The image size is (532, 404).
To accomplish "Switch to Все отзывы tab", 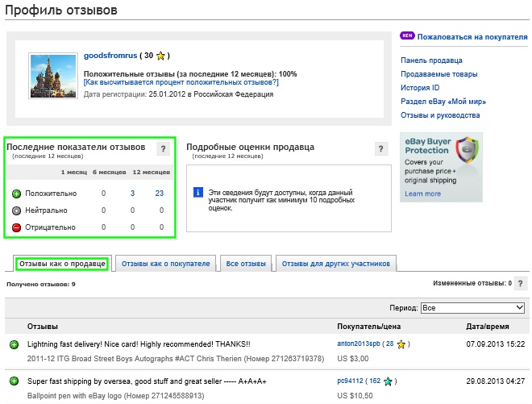I will pyautogui.click(x=246, y=264).
